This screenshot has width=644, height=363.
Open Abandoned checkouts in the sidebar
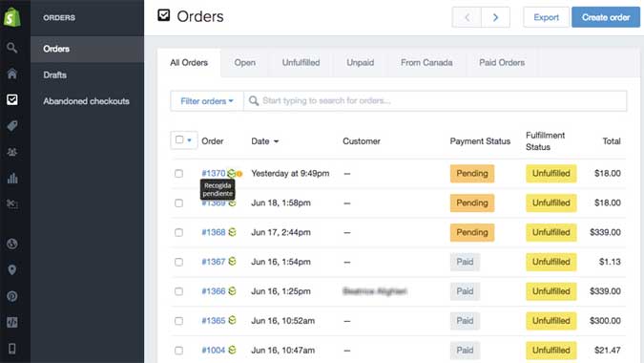(x=87, y=101)
